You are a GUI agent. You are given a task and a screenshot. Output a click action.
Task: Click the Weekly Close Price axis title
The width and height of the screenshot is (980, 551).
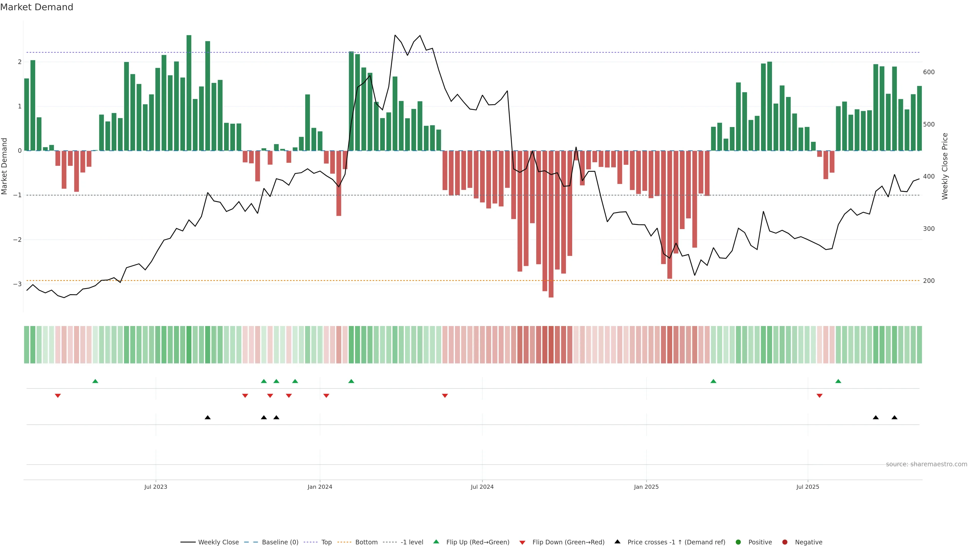(x=945, y=166)
